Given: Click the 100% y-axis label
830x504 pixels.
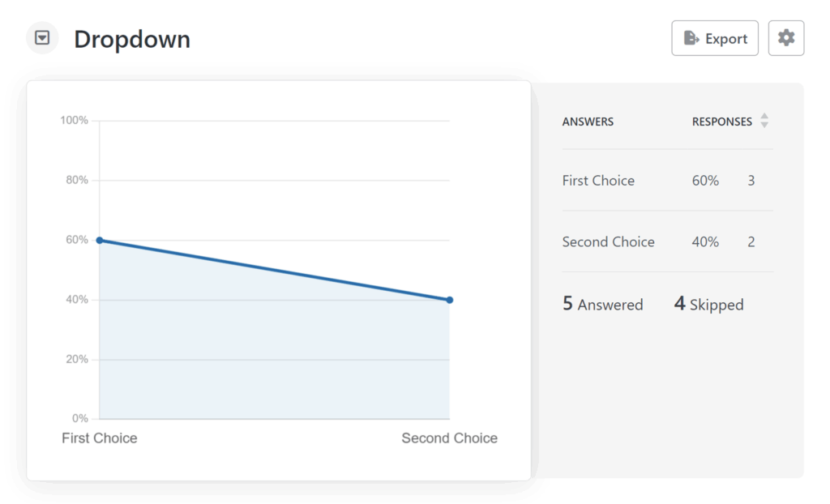Looking at the screenshot, I should tap(74, 121).
